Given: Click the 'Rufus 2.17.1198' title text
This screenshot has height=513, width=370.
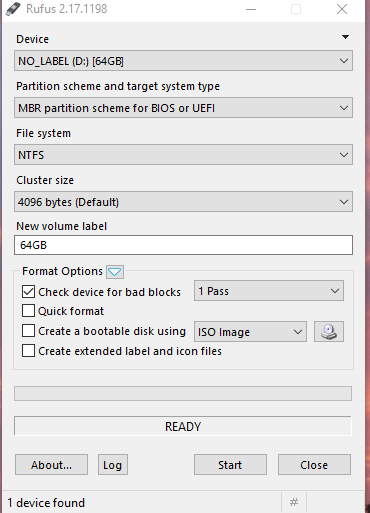Looking at the screenshot, I should pos(67,9).
